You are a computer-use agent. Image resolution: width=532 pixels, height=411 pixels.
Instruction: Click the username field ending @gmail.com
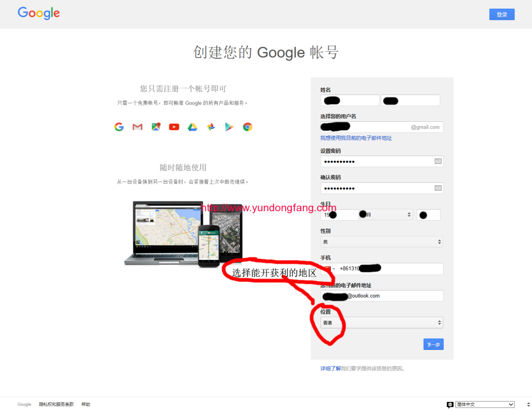pyautogui.click(x=382, y=127)
